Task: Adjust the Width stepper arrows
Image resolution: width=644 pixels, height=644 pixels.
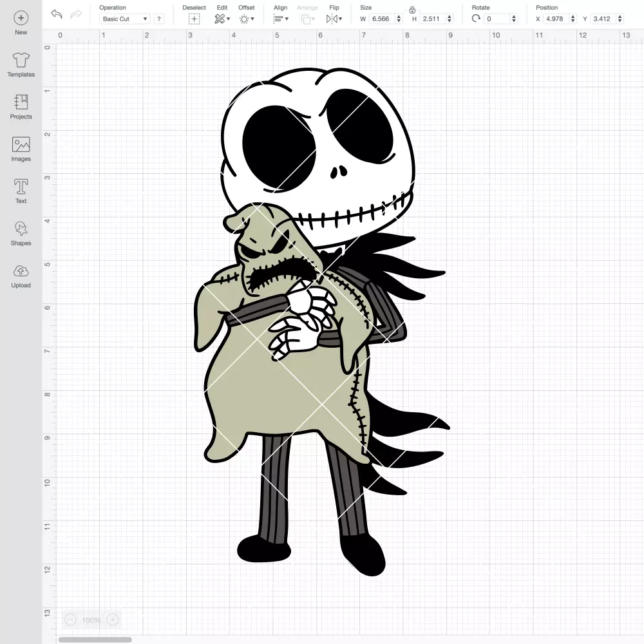Action: [399, 19]
